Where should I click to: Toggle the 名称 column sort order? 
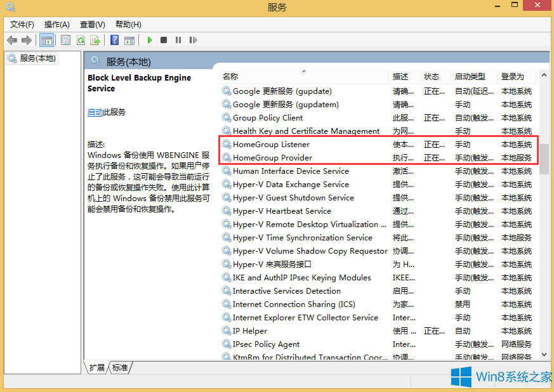coord(230,75)
